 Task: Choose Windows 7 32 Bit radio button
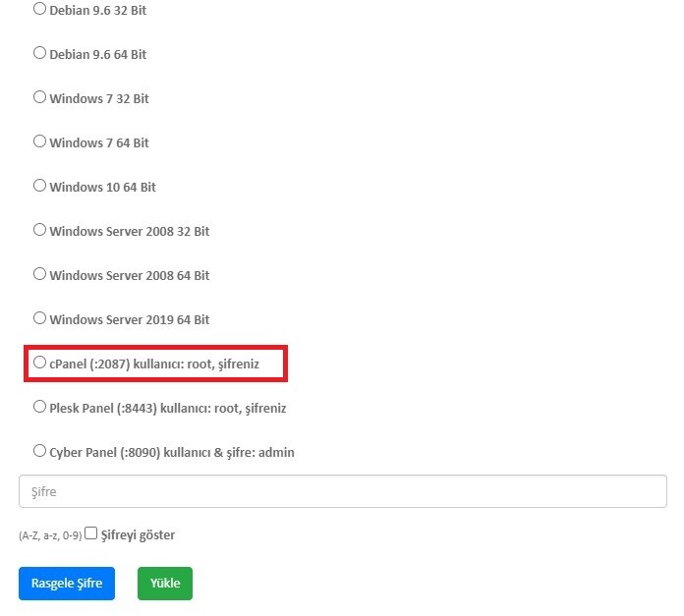[39, 97]
